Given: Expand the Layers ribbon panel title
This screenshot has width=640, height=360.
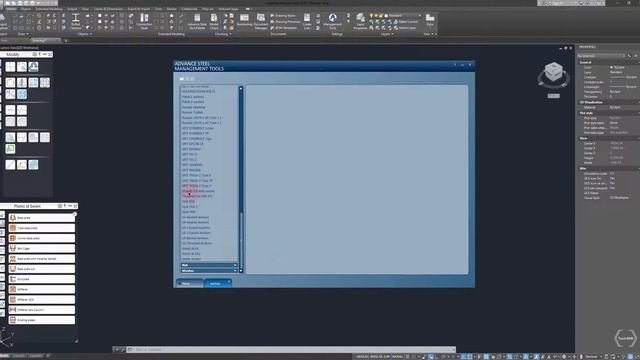Looking at the screenshot, I should click(x=387, y=34).
